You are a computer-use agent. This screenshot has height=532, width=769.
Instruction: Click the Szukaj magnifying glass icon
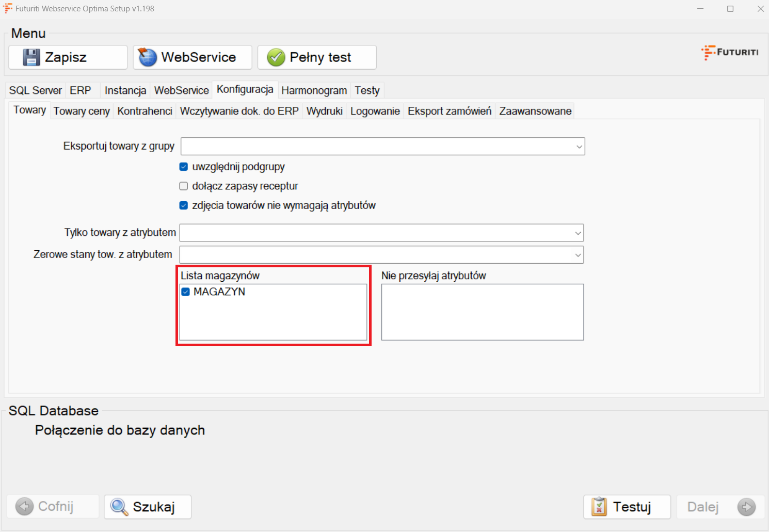point(119,507)
